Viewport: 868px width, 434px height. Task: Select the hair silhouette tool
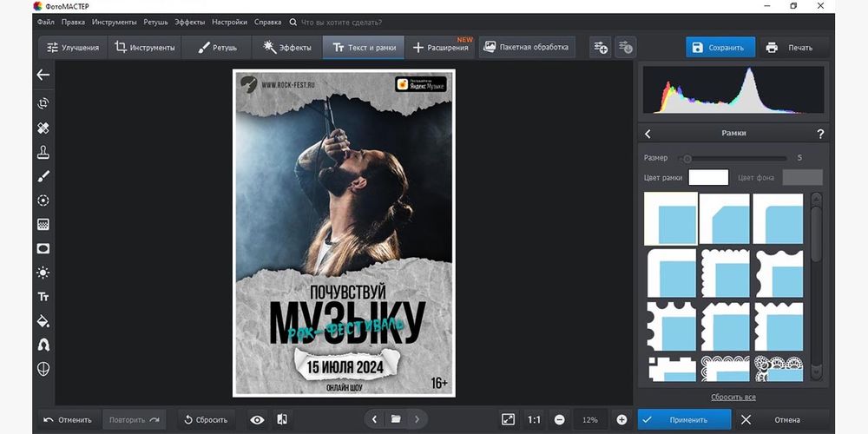43,345
